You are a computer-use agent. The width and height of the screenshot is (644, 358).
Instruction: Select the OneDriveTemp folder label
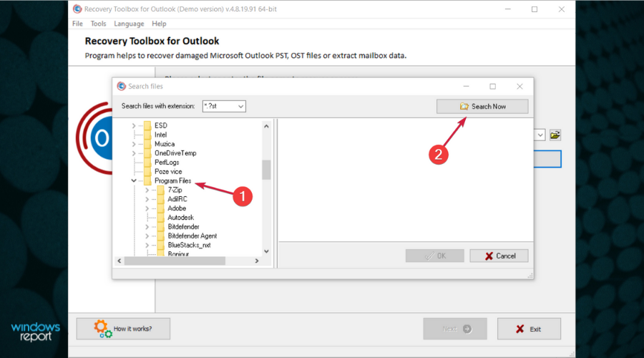(x=175, y=153)
